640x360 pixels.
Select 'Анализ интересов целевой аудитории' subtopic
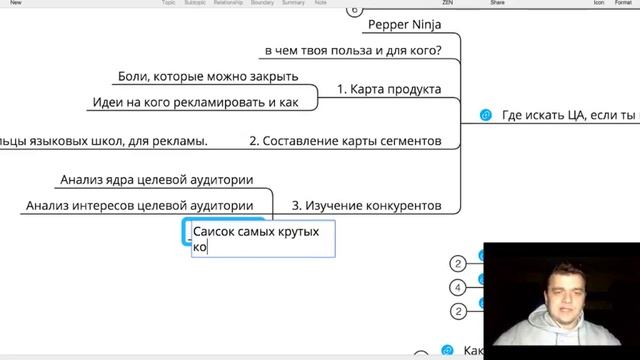click(140, 205)
